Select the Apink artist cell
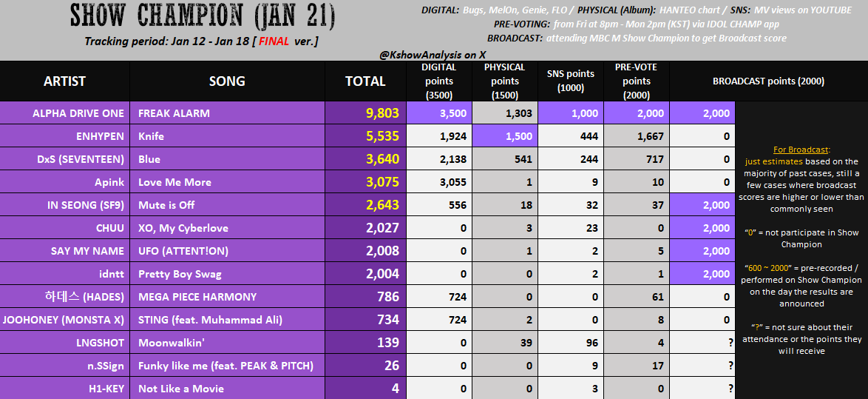 pos(65,182)
